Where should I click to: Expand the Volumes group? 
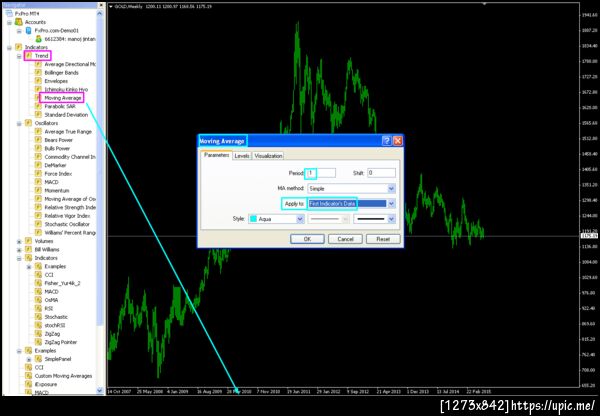[x=19, y=241]
